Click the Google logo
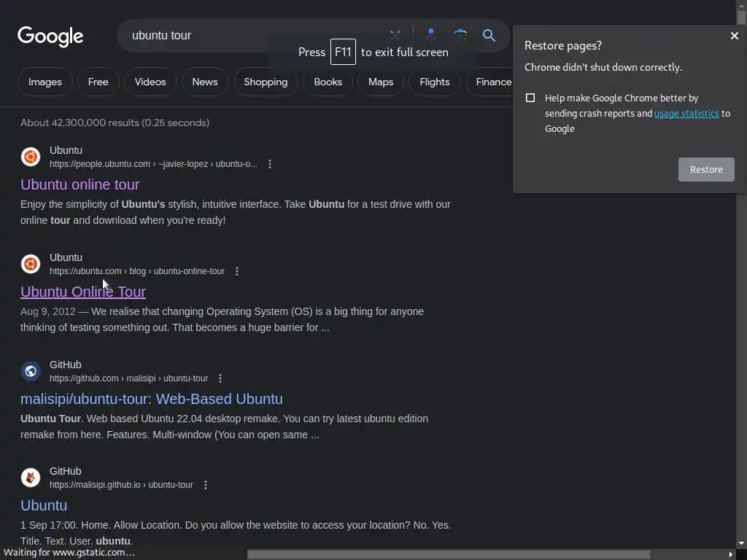747x560 pixels. click(x=50, y=36)
